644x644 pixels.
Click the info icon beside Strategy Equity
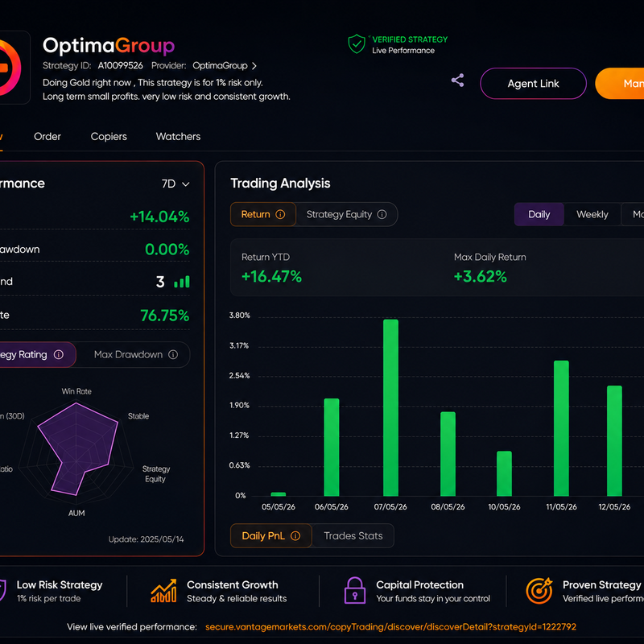click(x=382, y=214)
